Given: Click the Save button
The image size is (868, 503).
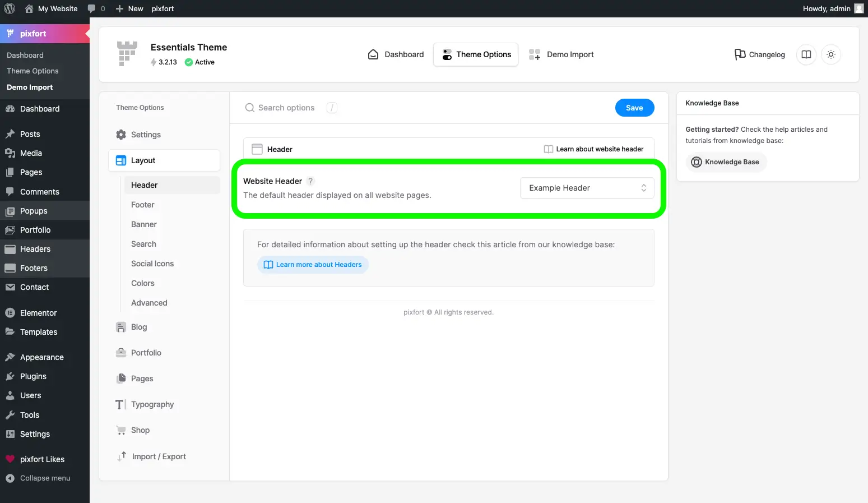Looking at the screenshot, I should pos(634,108).
